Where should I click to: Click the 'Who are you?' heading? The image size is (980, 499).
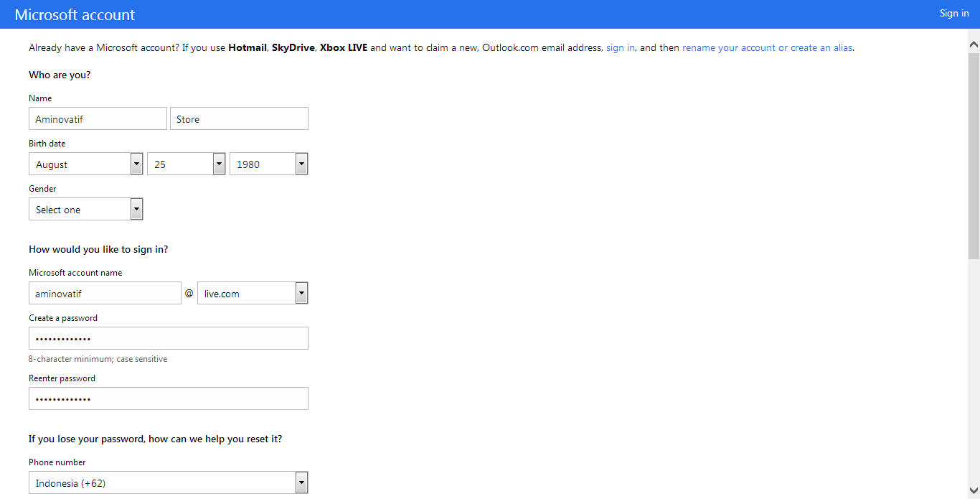(60, 75)
